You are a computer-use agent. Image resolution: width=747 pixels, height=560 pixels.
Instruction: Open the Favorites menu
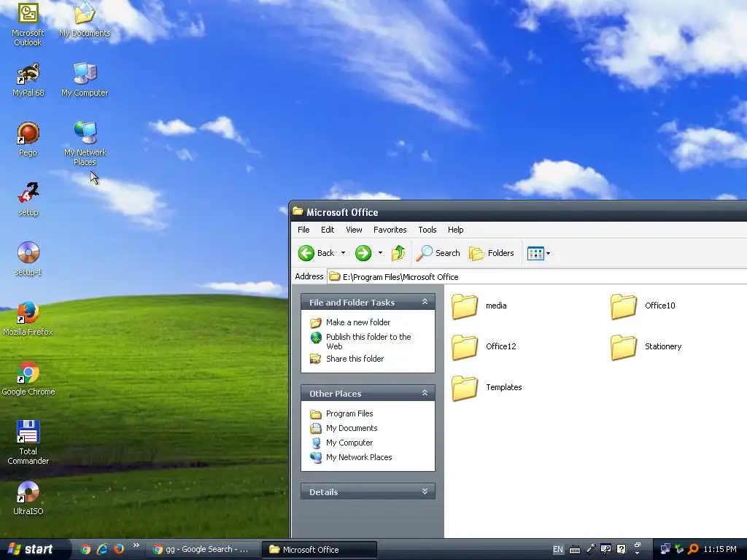390,230
